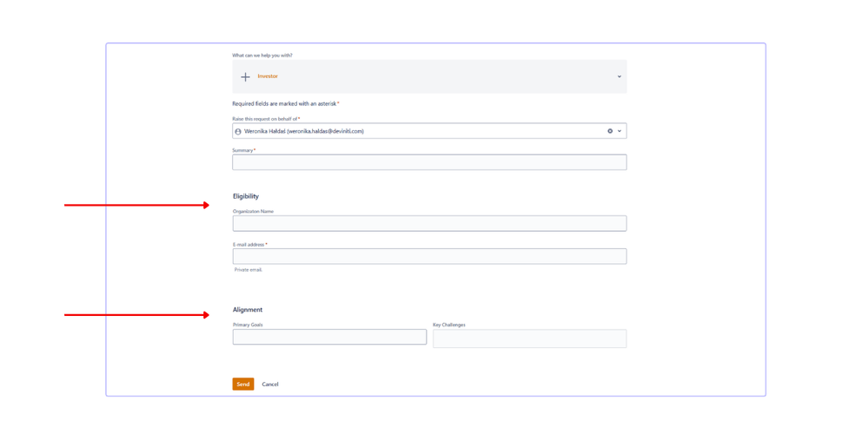This screenshot has height=447, width=868.
Task: Click the red arrow pointing at Alignment
Action: coord(136,315)
